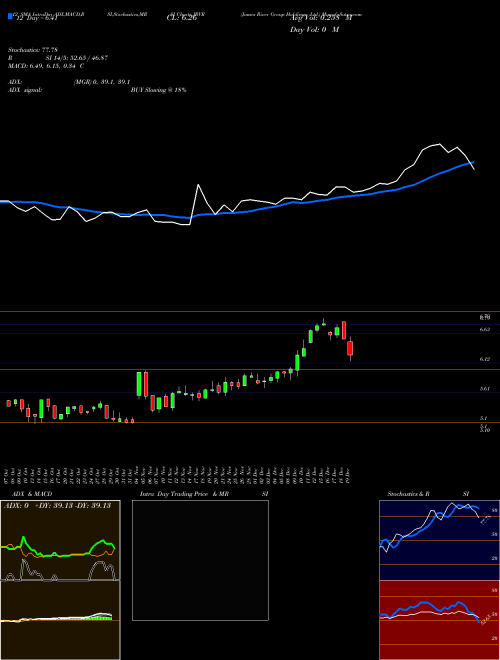Click the 'BUY Slowing @ 18%' signal text
This screenshot has width=500, height=660.
[158, 90]
